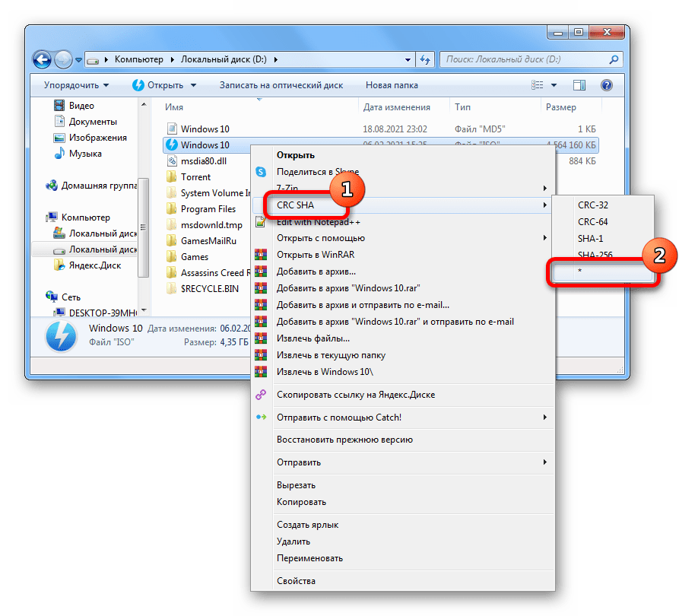Choose SHA-256 from CRC SHA submenu

(x=595, y=256)
